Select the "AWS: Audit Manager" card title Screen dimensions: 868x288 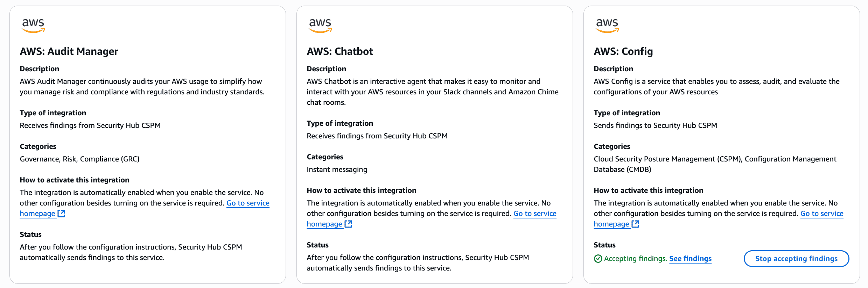[x=69, y=51]
